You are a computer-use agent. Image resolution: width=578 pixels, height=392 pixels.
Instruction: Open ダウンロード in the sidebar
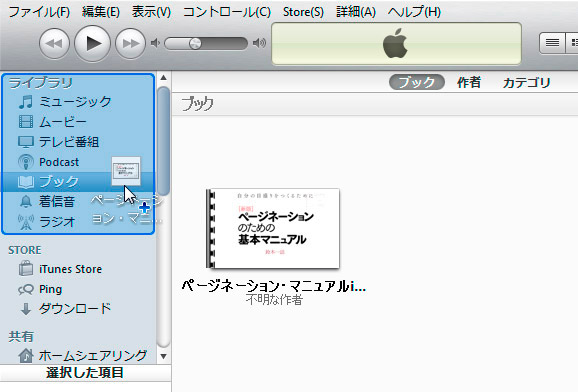[x=65, y=309]
